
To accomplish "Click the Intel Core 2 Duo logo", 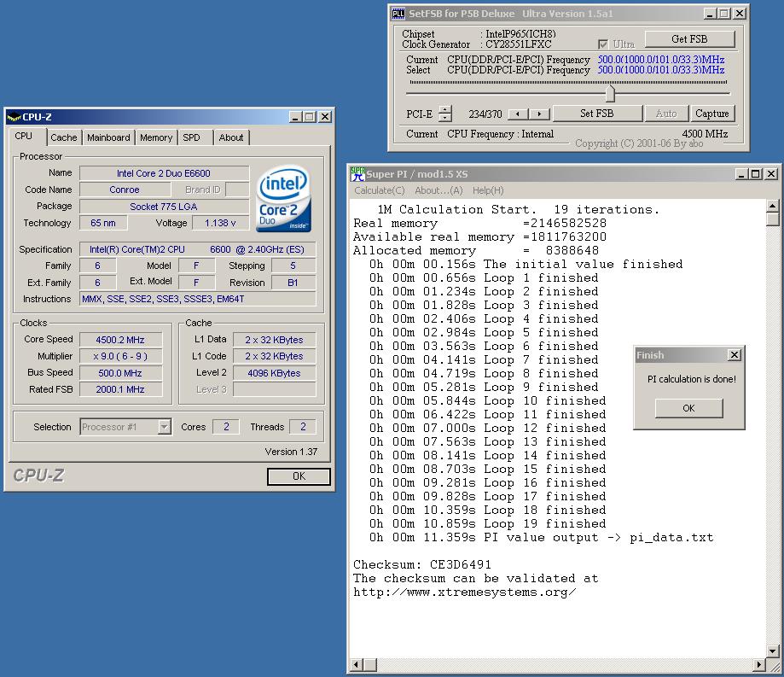I will (x=283, y=199).
